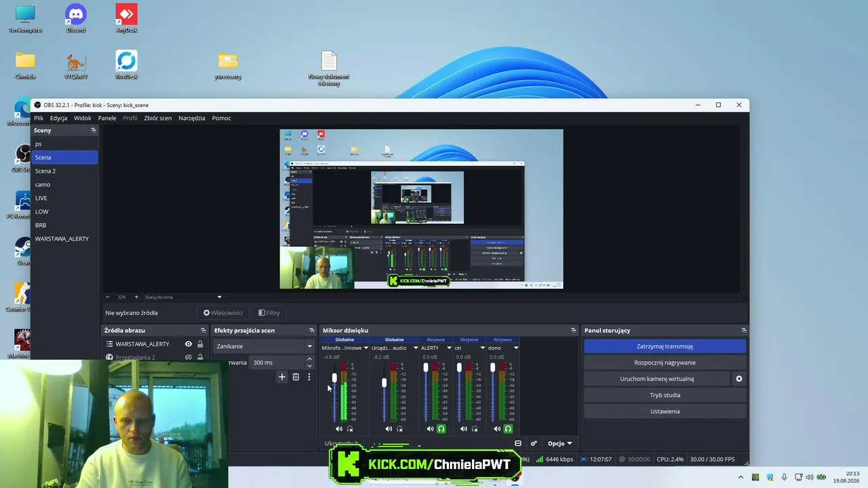The height and width of the screenshot is (488, 868).
Task: Toggle green headphone monitoring on dono channel
Action: click(x=508, y=428)
